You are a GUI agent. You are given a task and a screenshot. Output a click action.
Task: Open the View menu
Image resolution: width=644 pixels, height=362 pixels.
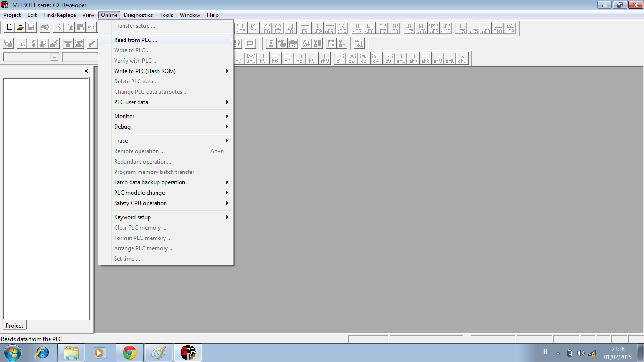pos(89,15)
